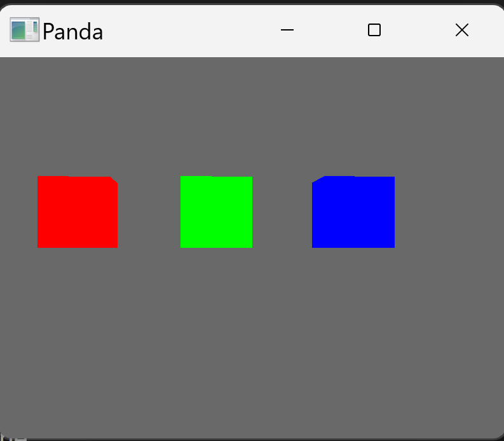Screen dimensions: 504x441
Task: Select the green cube
Action: [216, 212]
